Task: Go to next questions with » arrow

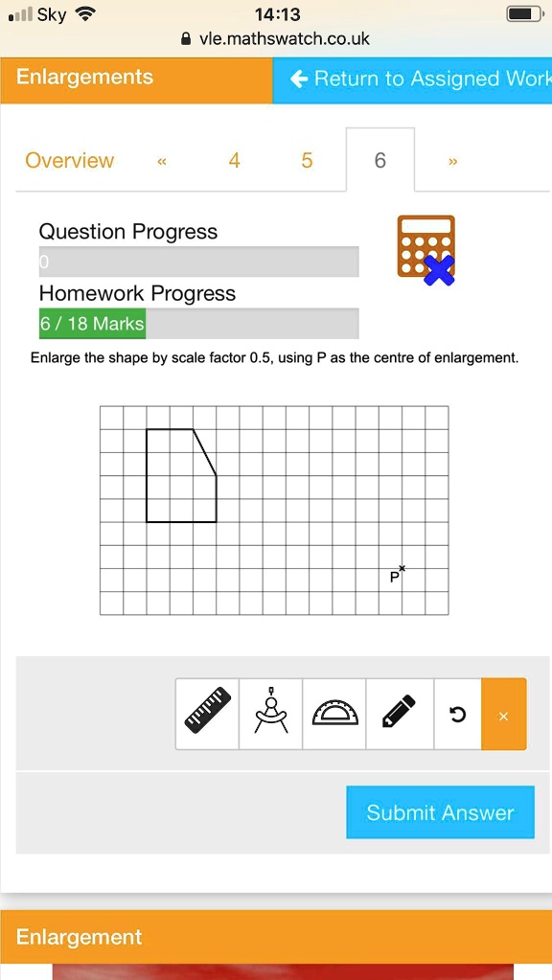Action: 452,161
